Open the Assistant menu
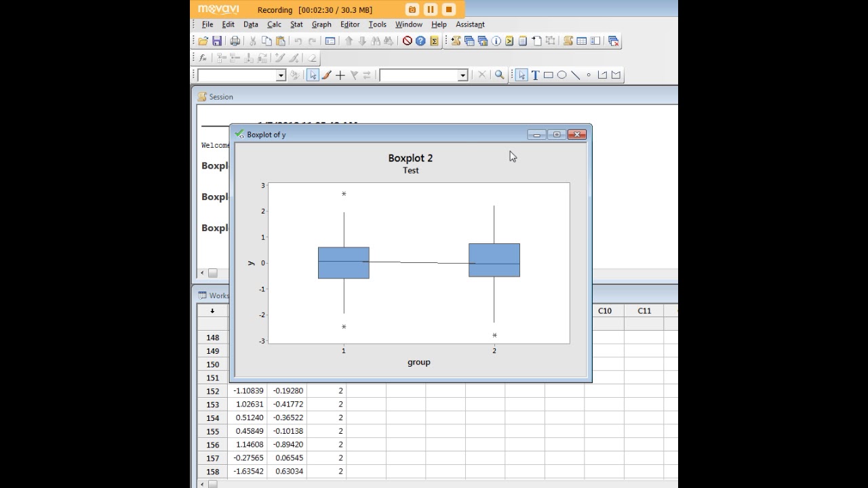Viewport: 868px width, 488px height. pos(470,24)
